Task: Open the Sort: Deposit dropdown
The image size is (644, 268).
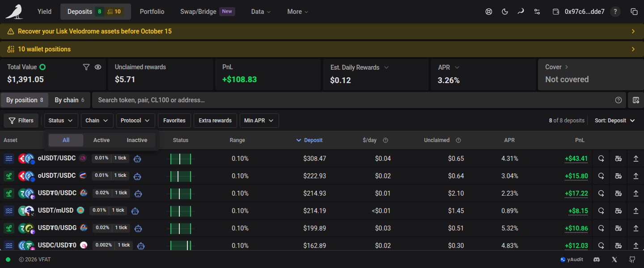Action: coord(615,121)
